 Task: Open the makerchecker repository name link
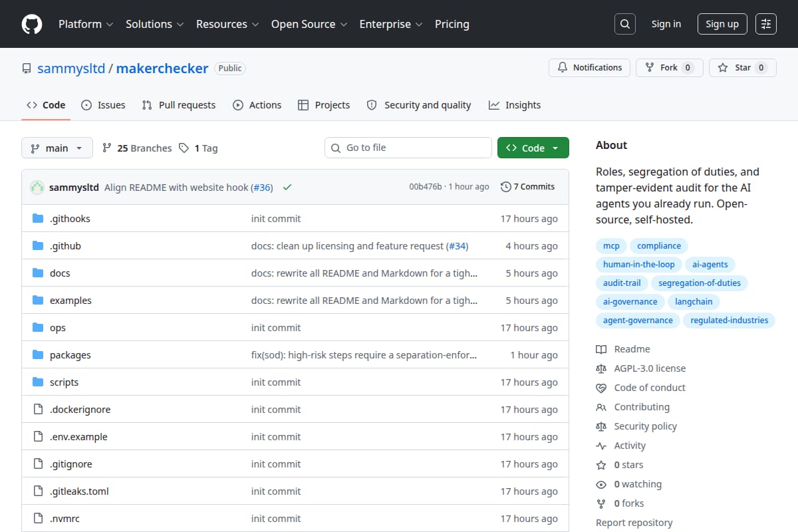(x=162, y=68)
